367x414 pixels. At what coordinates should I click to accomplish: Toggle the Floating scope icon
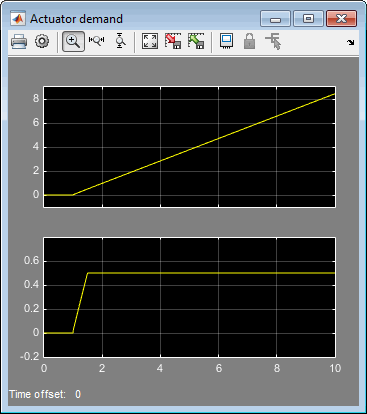point(226,41)
